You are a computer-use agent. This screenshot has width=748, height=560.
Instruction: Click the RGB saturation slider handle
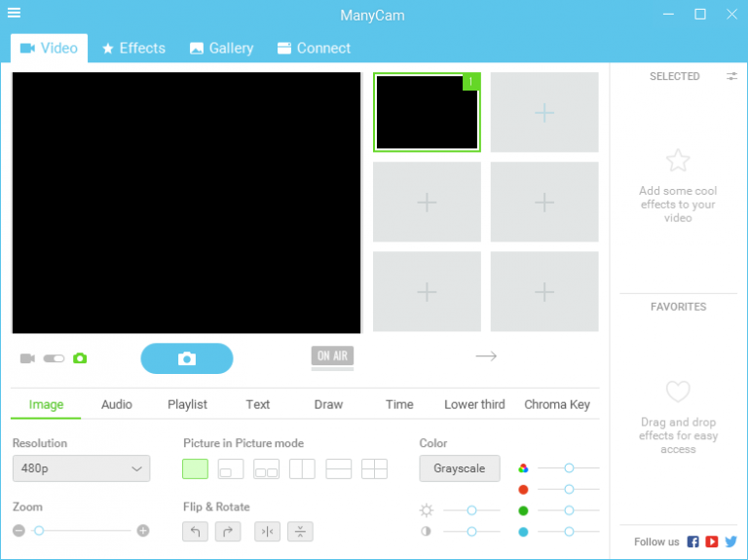(x=569, y=467)
